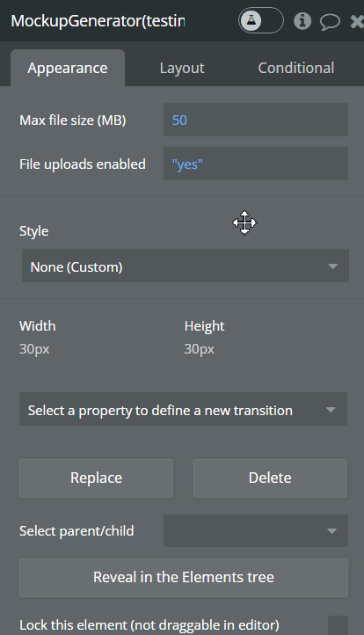Screen dimensions: 364x635
Task: Open the Select parent/child dropdown
Action: (x=256, y=530)
